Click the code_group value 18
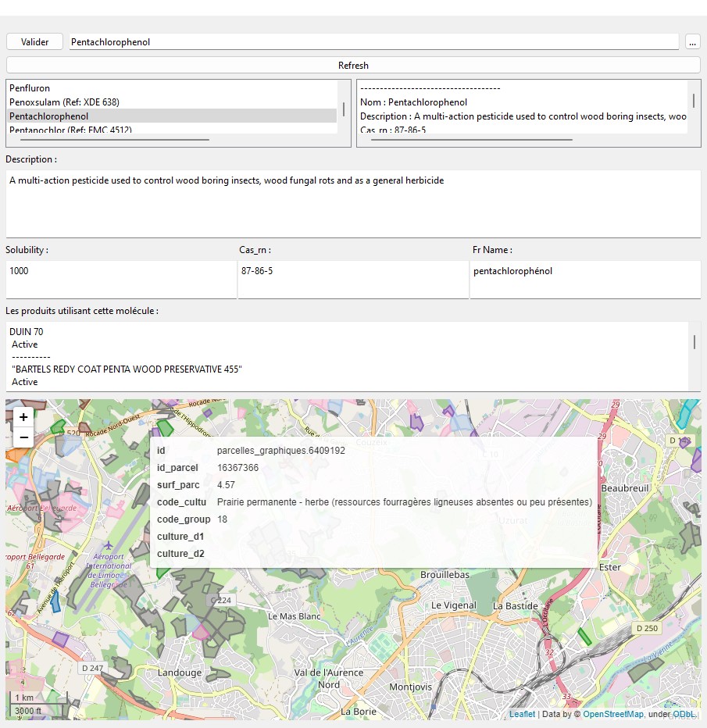 223,519
